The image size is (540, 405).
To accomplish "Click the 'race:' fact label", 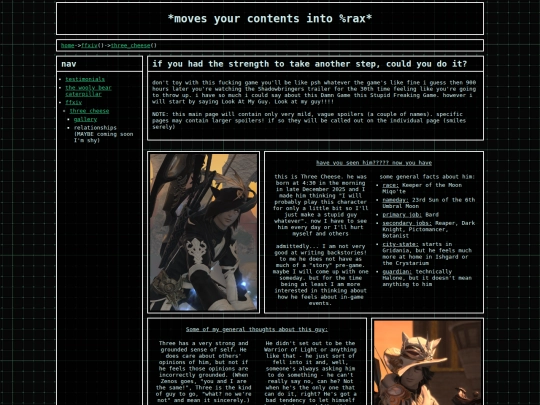I will (x=391, y=185).
